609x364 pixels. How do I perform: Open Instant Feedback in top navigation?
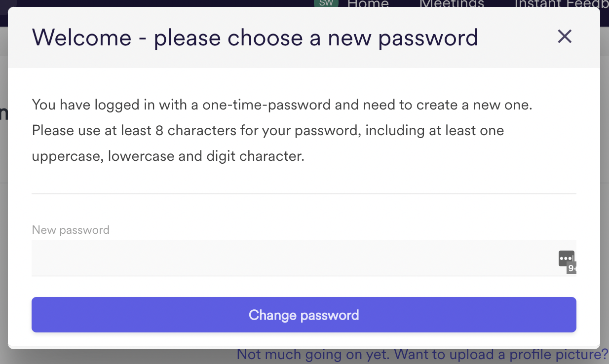pos(561,4)
